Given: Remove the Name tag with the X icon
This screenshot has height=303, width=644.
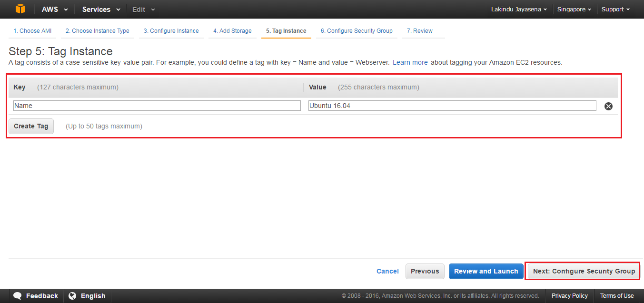Looking at the screenshot, I should pyautogui.click(x=608, y=106).
